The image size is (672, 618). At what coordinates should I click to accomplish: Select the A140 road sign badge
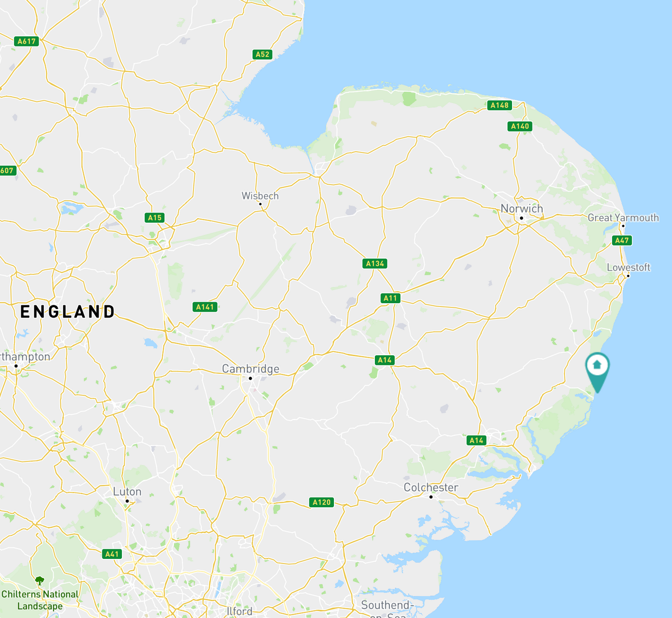pos(520,126)
